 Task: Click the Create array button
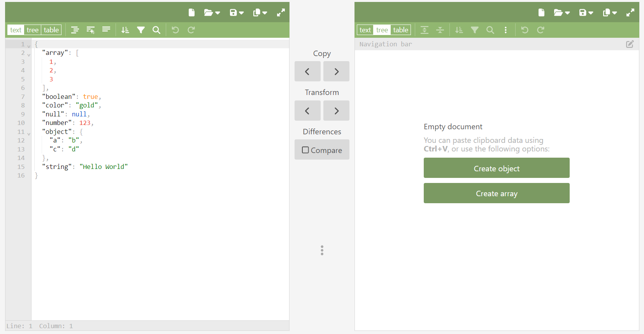coord(496,193)
